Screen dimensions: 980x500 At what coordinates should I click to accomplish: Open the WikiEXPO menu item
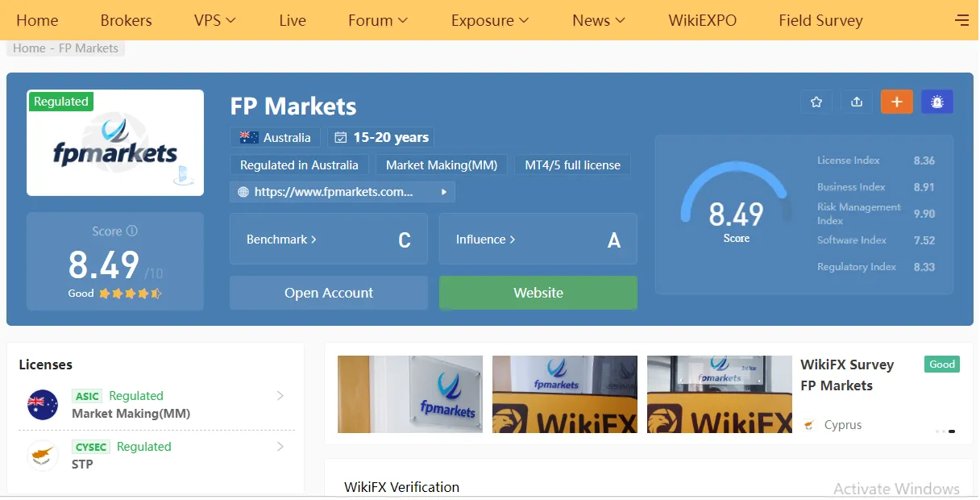point(703,20)
